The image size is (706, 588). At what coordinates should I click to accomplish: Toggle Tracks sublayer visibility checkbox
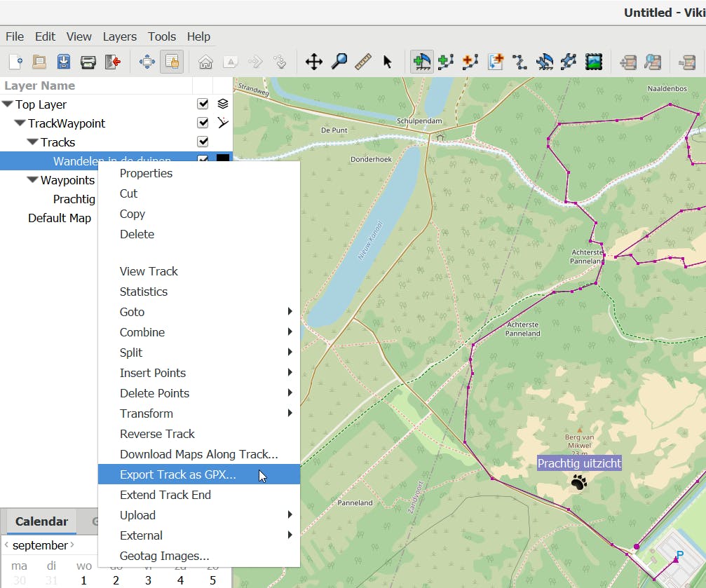203,142
